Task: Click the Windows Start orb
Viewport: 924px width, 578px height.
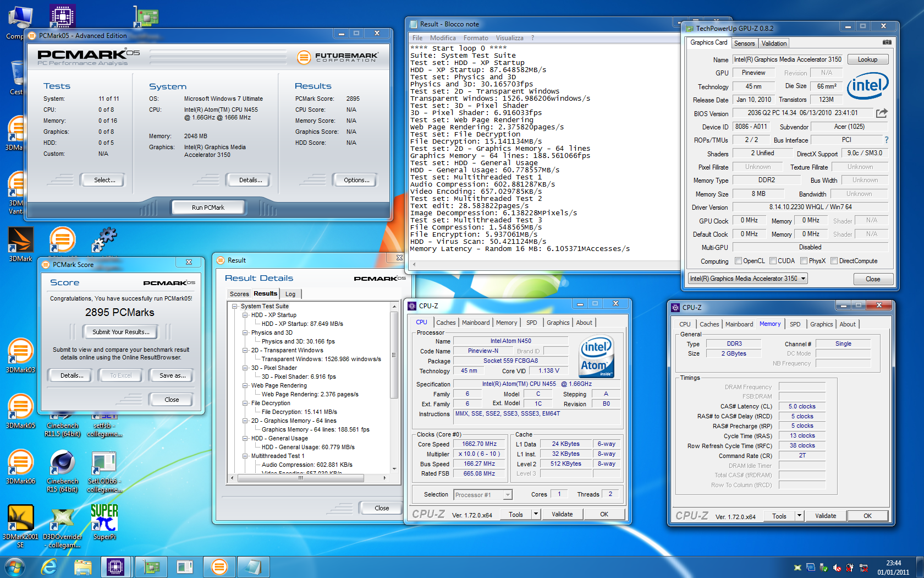Action: pos(14,566)
